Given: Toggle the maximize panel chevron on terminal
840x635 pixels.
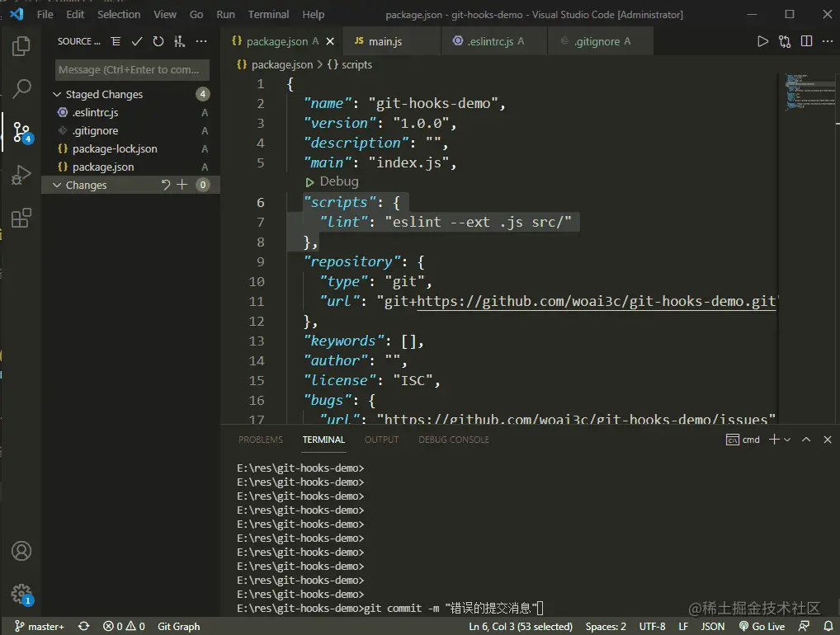Looking at the screenshot, I should click(806, 440).
